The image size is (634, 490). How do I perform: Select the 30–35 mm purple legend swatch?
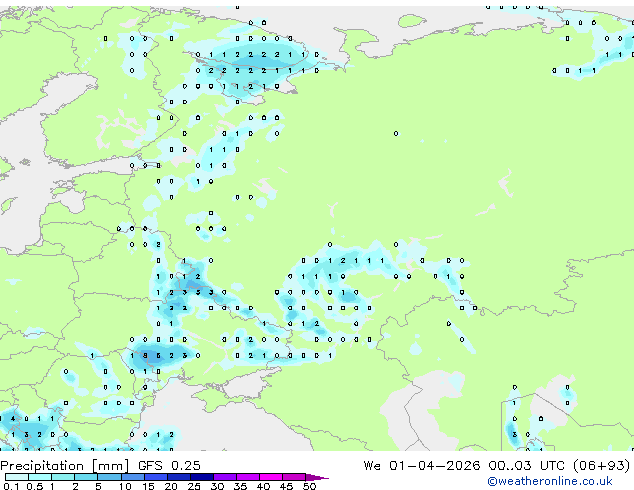point(224,477)
